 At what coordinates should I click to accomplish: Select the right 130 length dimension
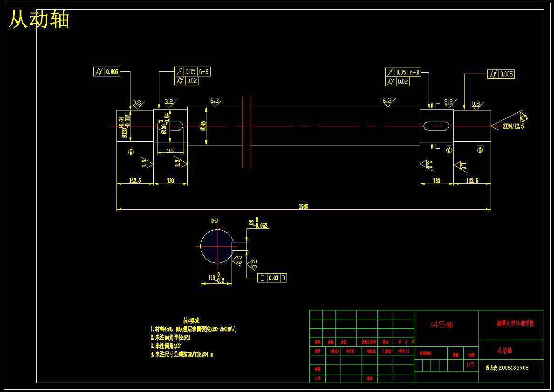(x=437, y=181)
